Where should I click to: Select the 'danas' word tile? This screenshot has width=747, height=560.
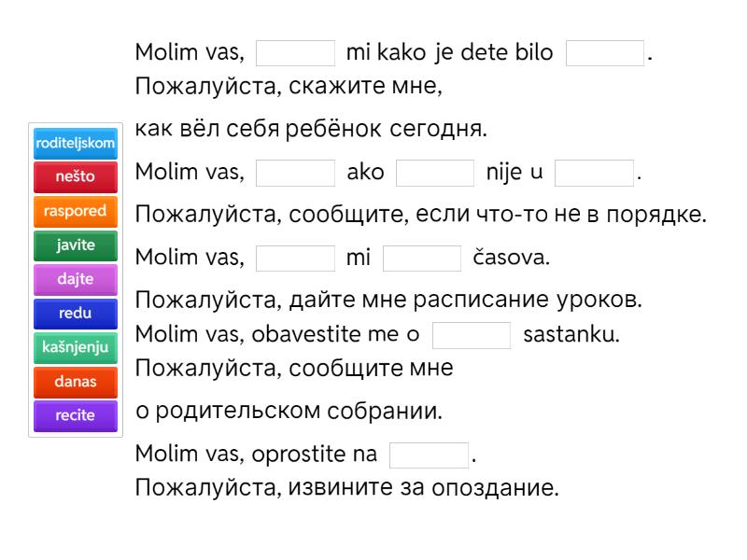(75, 381)
